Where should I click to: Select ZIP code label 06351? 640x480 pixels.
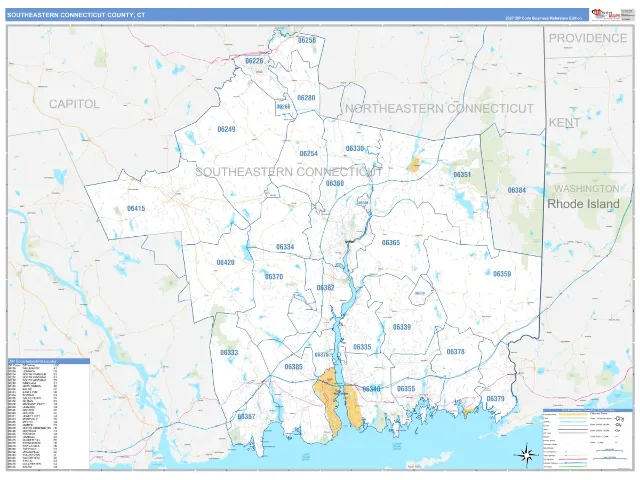pos(462,174)
